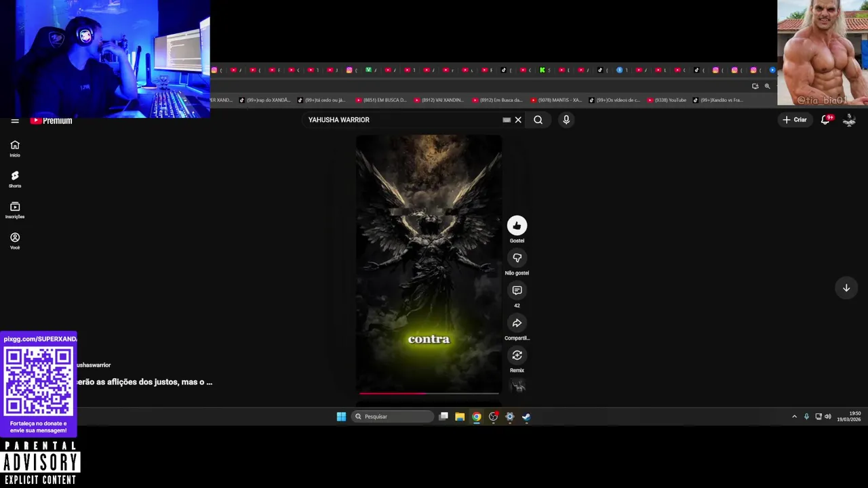Open Inscrições in the YouTube sidebar
868x488 pixels.
15,210
